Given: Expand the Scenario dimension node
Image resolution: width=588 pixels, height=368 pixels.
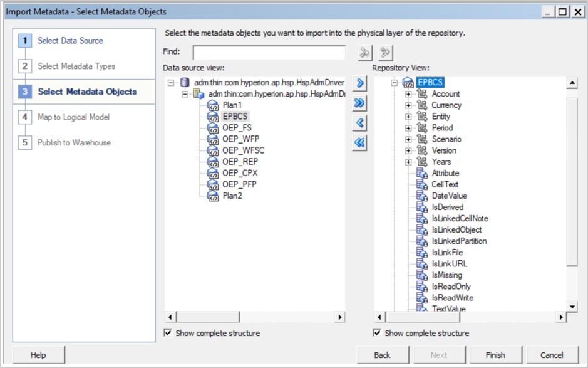Looking at the screenshot, I should click(x=408, y=139).
